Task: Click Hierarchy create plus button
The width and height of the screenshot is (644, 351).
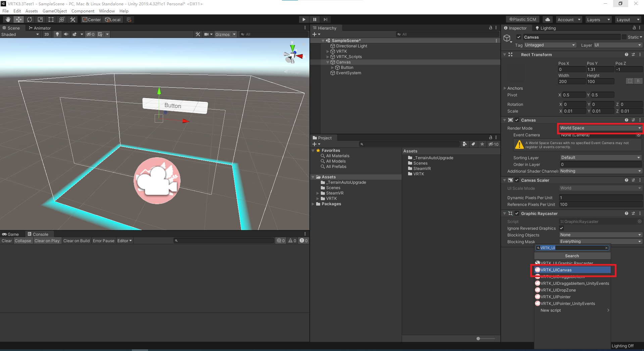Action: tap(316, 34)
